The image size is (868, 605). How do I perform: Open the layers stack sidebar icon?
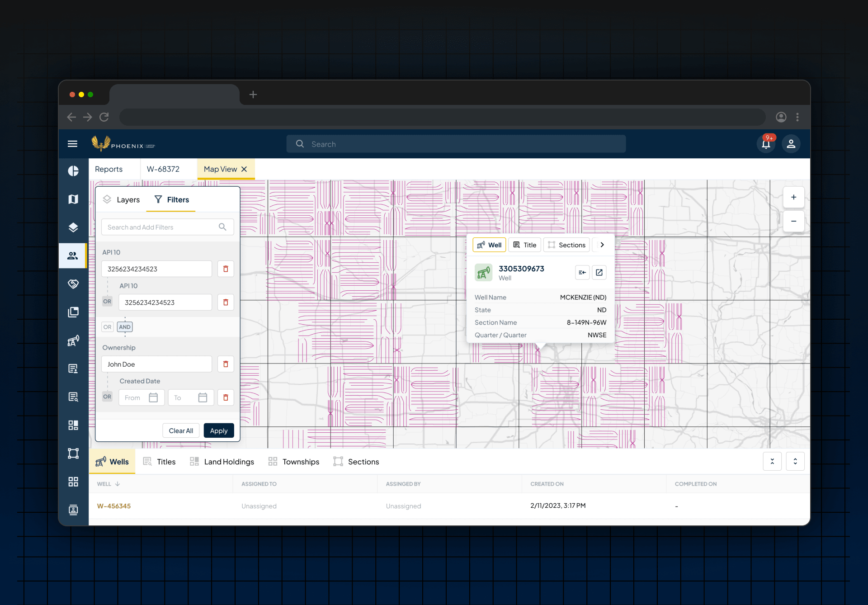pyautogui.click(x=73, y=227)
